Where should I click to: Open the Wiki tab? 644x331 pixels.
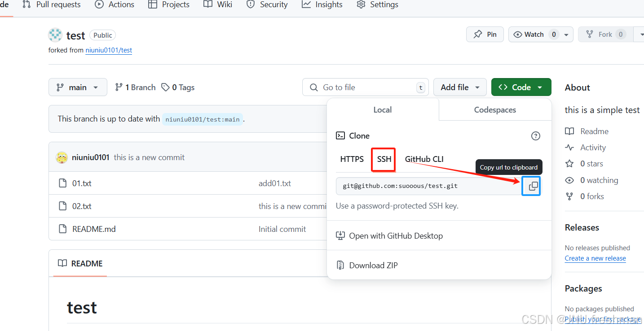(x=218, y=4)
